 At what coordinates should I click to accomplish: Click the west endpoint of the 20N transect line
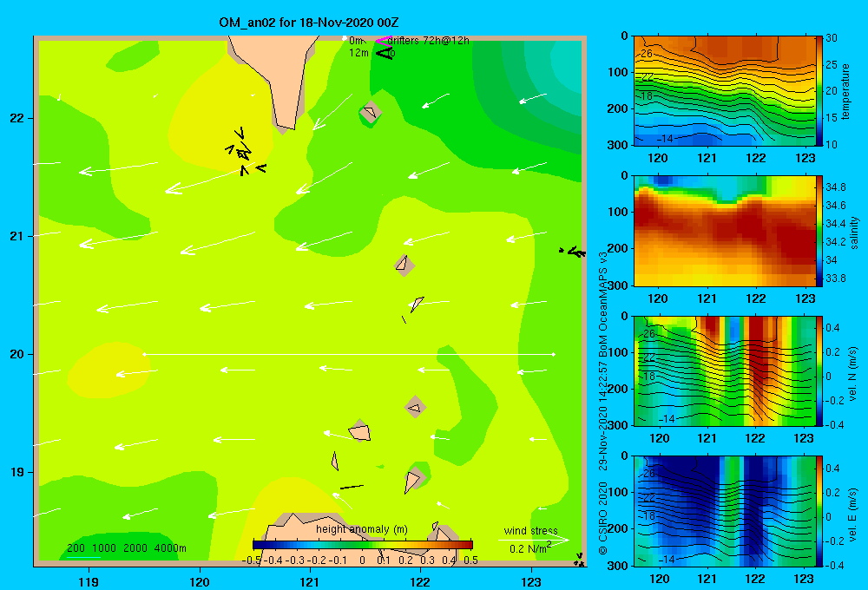coord(144,354)
